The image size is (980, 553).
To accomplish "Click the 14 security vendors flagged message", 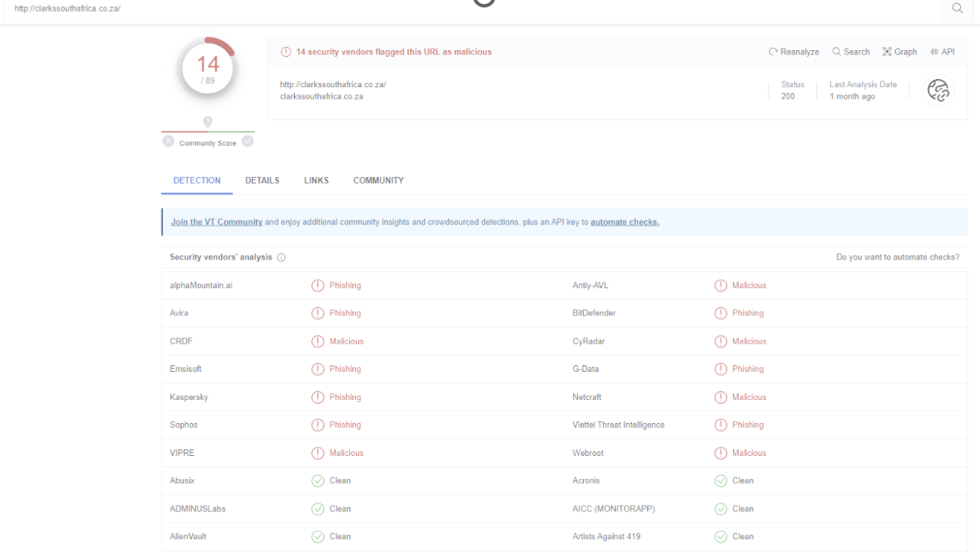I will (x=394, y=52).
